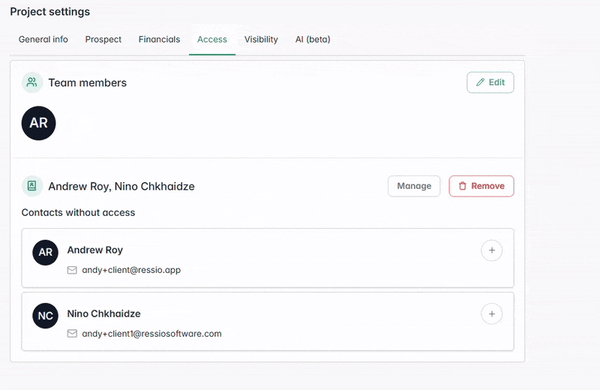
Task: Click the 'Contacts without access' label
Action: [x=78, y=212]
